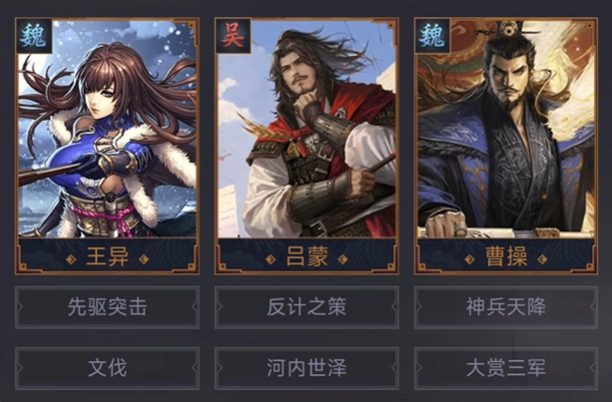Open the 先驱突击 skill
Screen dimensions: 612x402
tap(107, 307)
